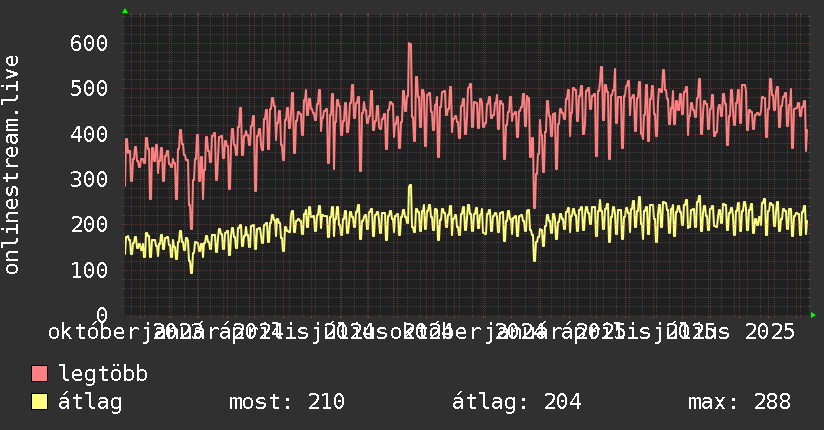The image size is (824, 430).
Task: Click the green arrow atop the y-axis
Action: (125, 11)
